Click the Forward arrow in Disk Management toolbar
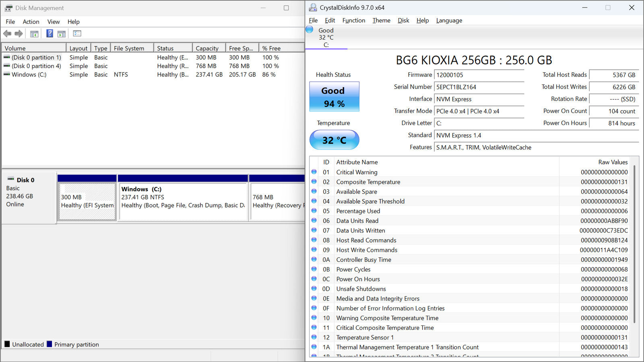The image size is (644, 362). click(19, 34)
